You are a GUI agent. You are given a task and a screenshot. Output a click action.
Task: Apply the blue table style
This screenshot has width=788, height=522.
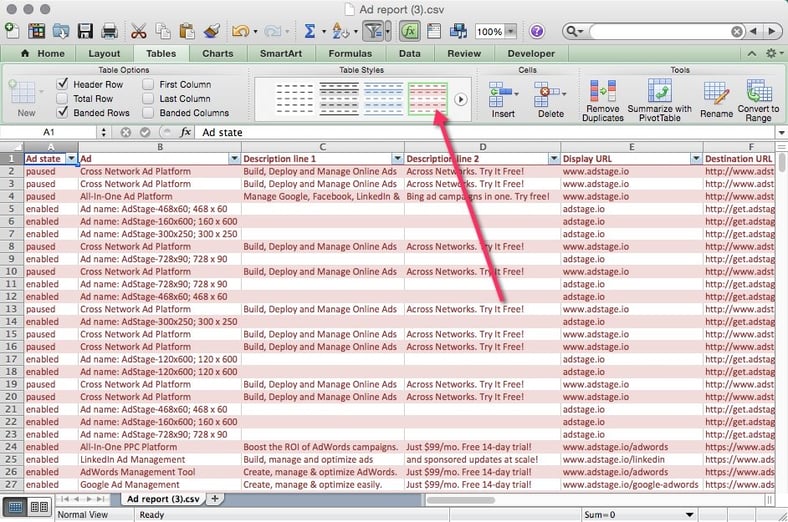tap(383, 99)
